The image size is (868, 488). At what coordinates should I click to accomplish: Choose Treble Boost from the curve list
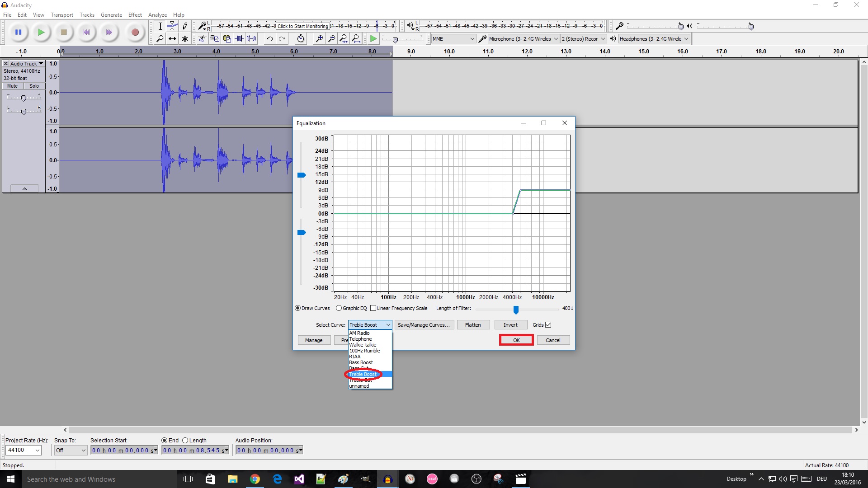(x=363, y=374)
